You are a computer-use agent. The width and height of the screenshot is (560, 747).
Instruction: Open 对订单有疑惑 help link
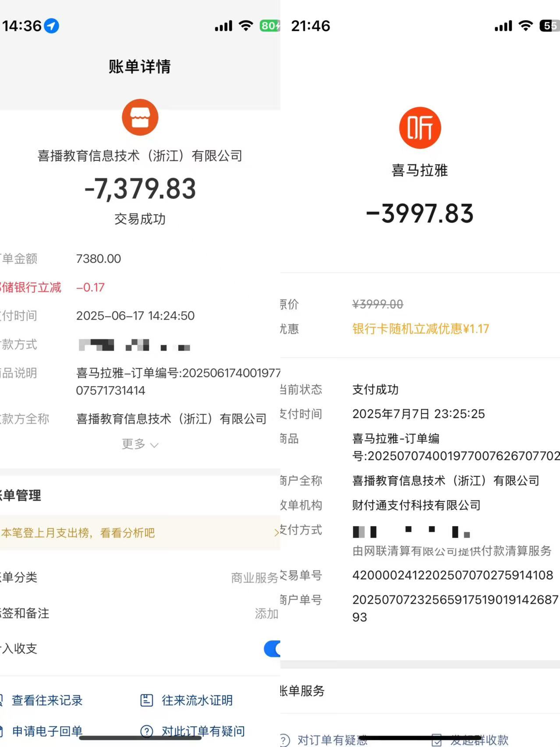333,740
